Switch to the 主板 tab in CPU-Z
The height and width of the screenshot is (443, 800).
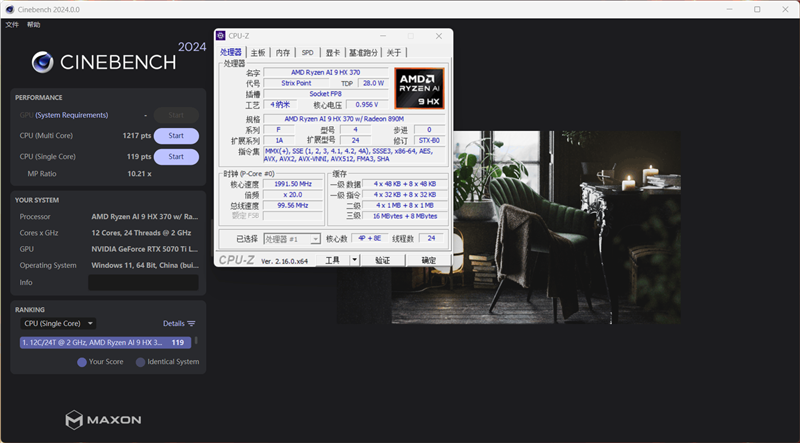click(x=258, y=52)
